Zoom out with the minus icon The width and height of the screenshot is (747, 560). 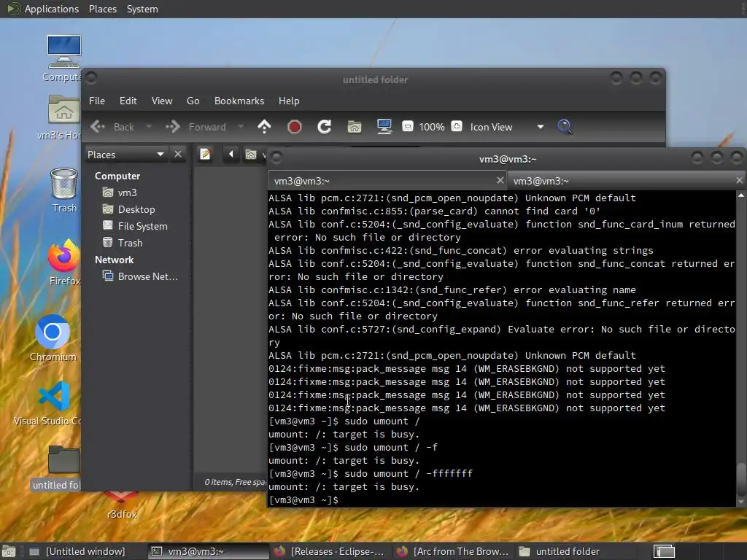coord(407,127)
